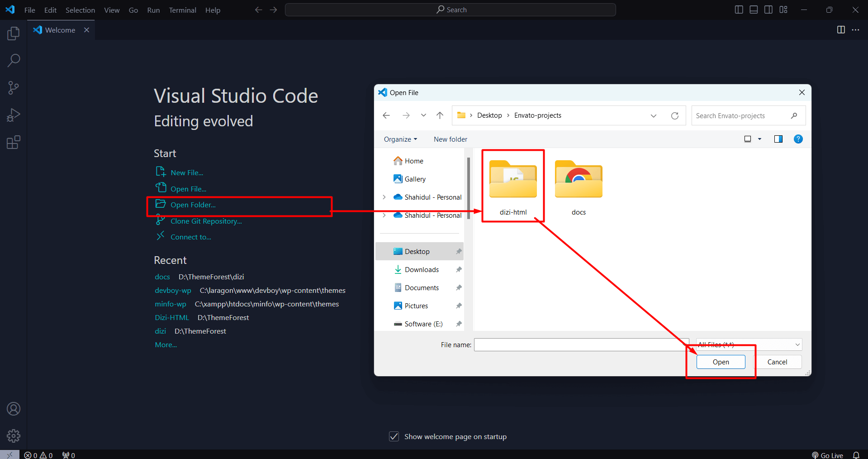Open the View menu
Screen dimensions: 868x459
(112, 10)
